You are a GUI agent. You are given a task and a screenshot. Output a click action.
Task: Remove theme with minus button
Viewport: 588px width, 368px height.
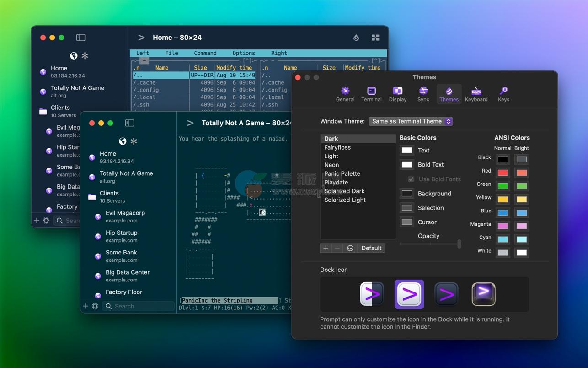point(337,248)
